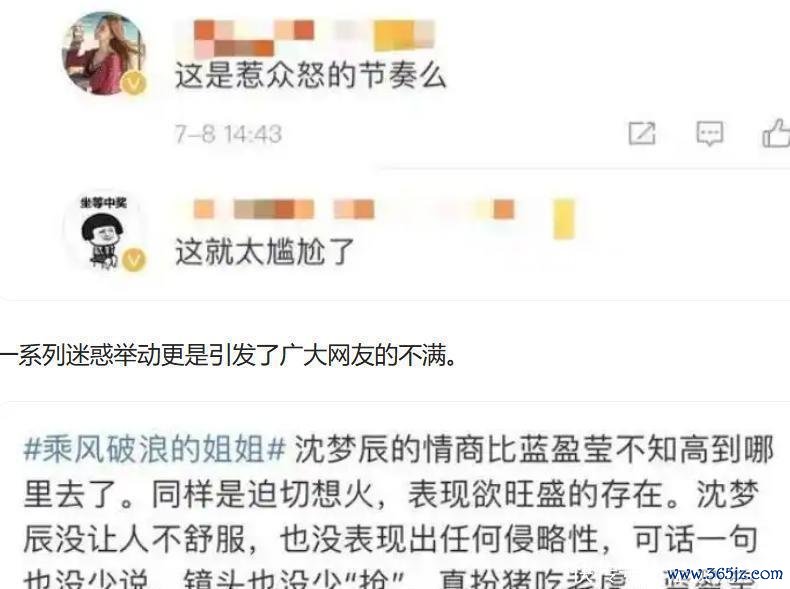The height and width of the screenshot is (589, 790).
Task: Click the gold V badge on first avatar
Action: point(134,83)
